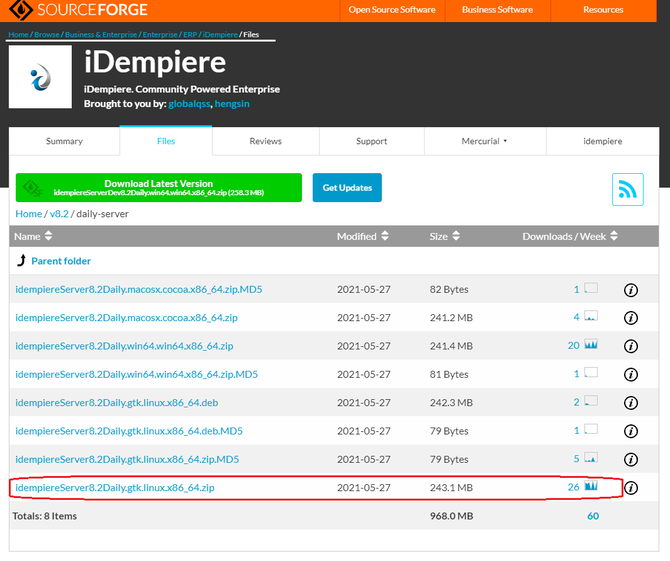Screen dimensions: 670x561
Task: Click Business & Enterprise breadcrumb link
Action: point(101,35)
